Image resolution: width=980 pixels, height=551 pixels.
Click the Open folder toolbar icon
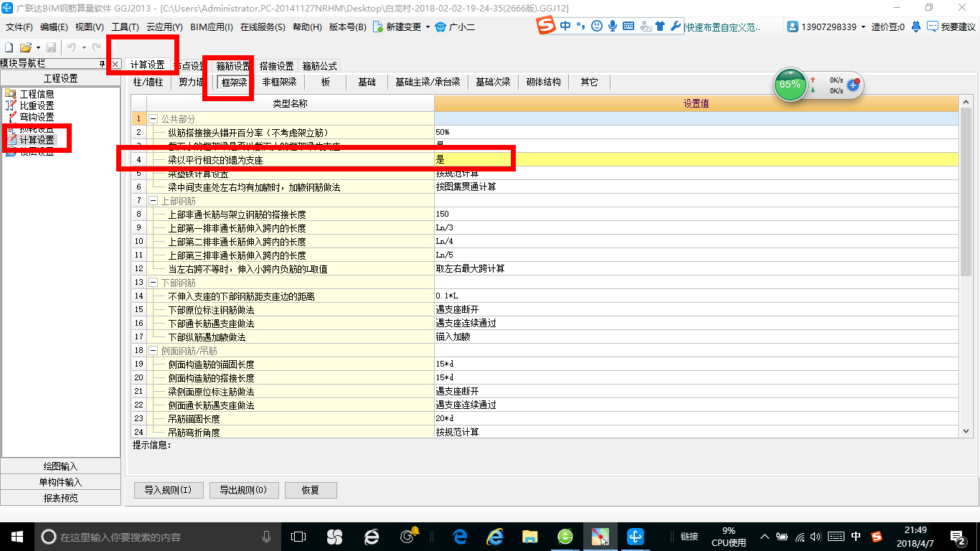click(x=25, y=47)
